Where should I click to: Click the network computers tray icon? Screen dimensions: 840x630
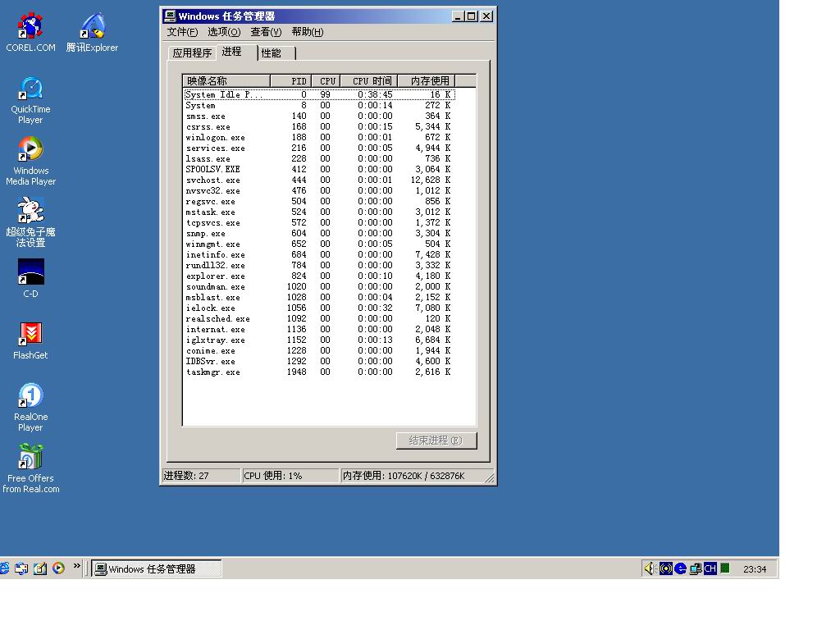coord(696,568)
